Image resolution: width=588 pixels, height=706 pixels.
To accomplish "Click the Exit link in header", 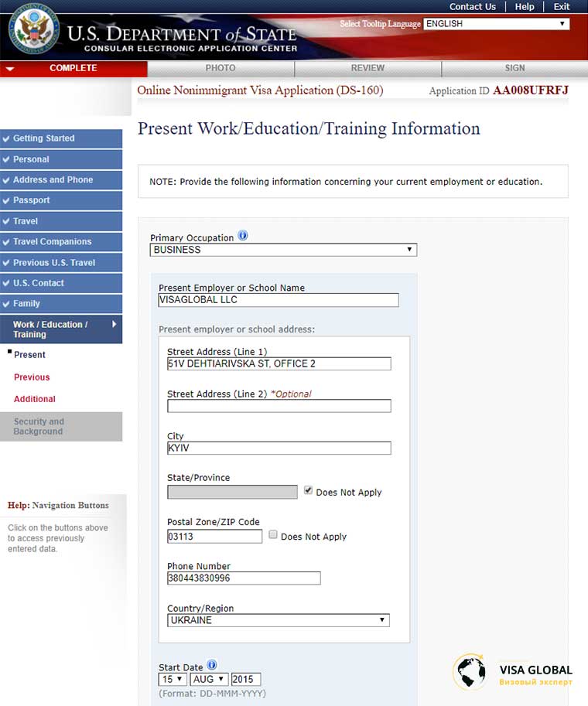I will pos(562,7).
